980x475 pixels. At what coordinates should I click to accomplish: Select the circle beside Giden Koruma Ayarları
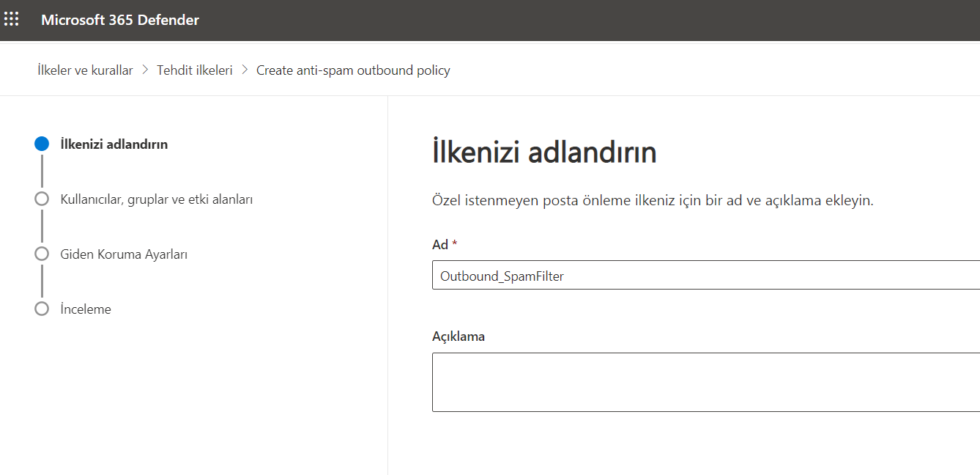42,254
